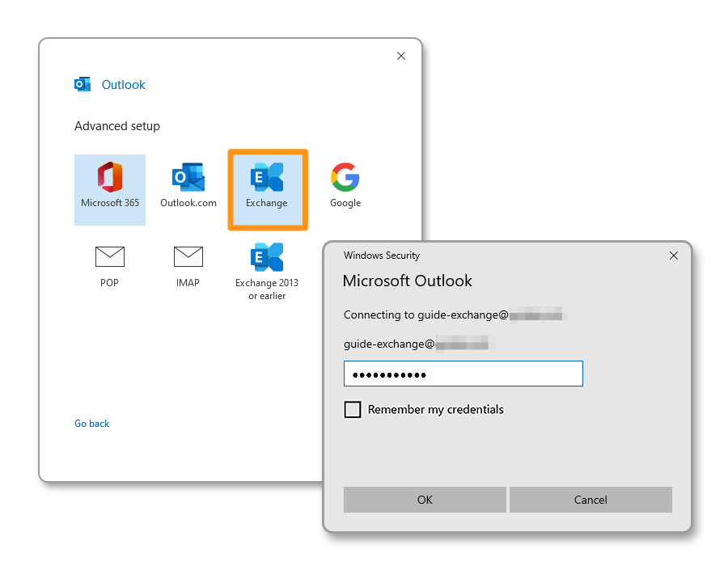Cancel the Windows Security prompt

click(590, 500)
